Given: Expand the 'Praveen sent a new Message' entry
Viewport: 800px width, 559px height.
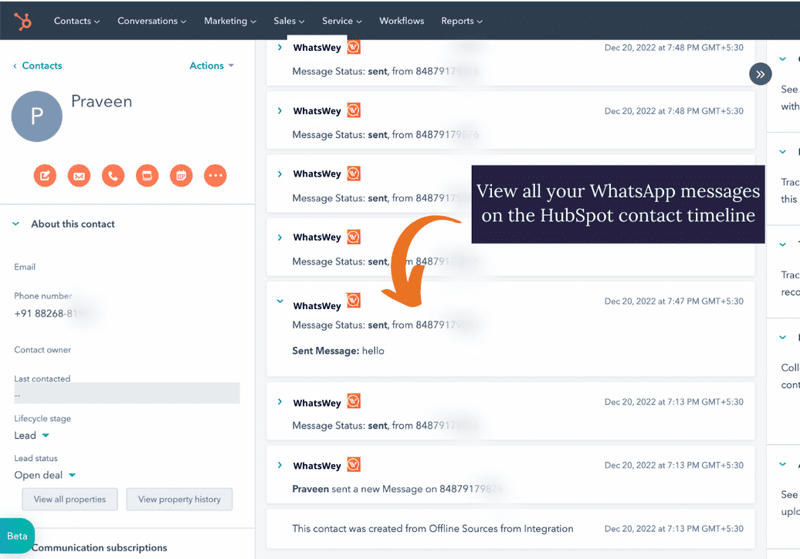Looking at the screenshot, I should tap(280, 465).
